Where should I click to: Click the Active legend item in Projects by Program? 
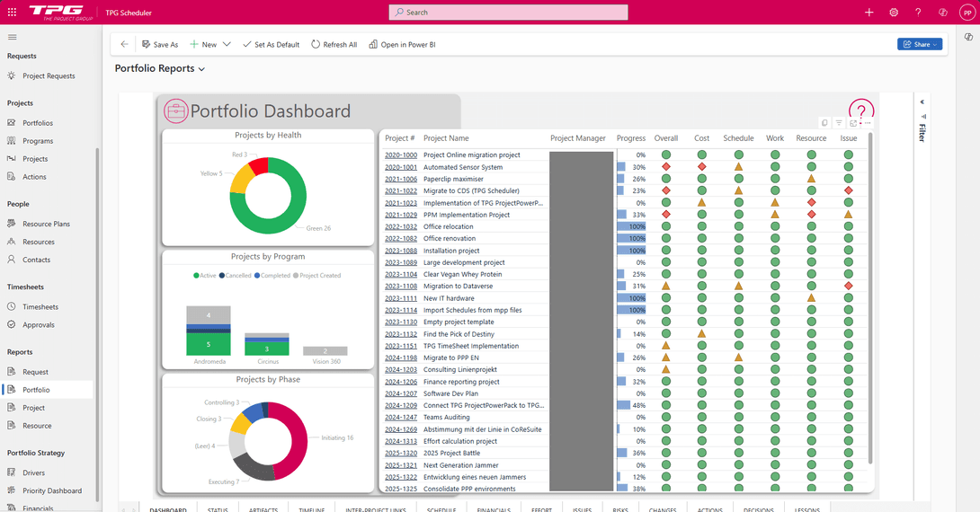pos(205,276)
